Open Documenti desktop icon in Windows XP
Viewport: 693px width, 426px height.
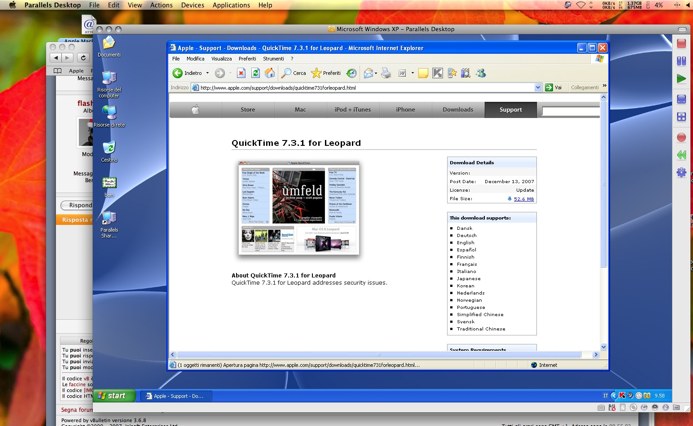109,47
